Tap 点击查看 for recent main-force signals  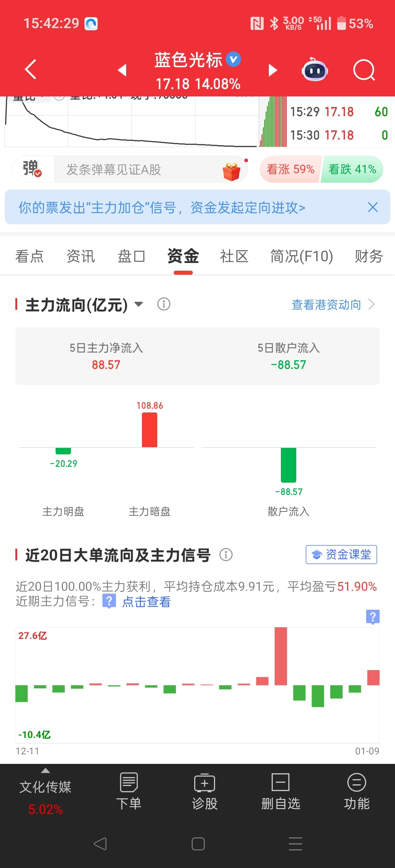pos(146,602)
